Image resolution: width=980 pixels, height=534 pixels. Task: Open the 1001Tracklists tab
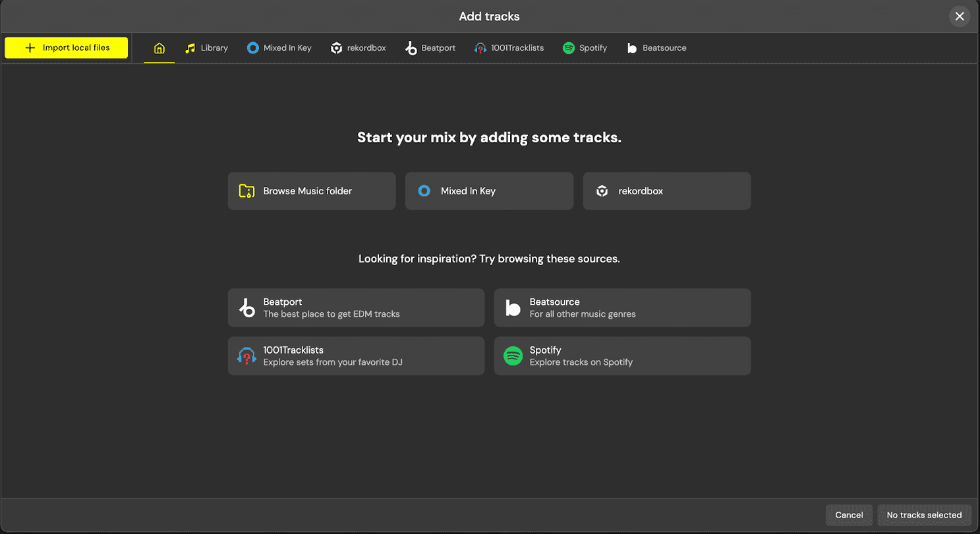[509, 48]
